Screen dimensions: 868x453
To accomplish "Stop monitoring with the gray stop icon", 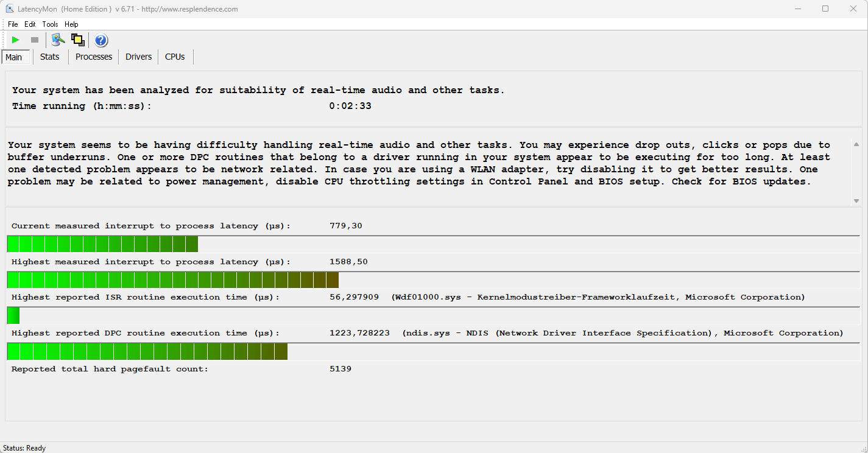I will 35,40.
